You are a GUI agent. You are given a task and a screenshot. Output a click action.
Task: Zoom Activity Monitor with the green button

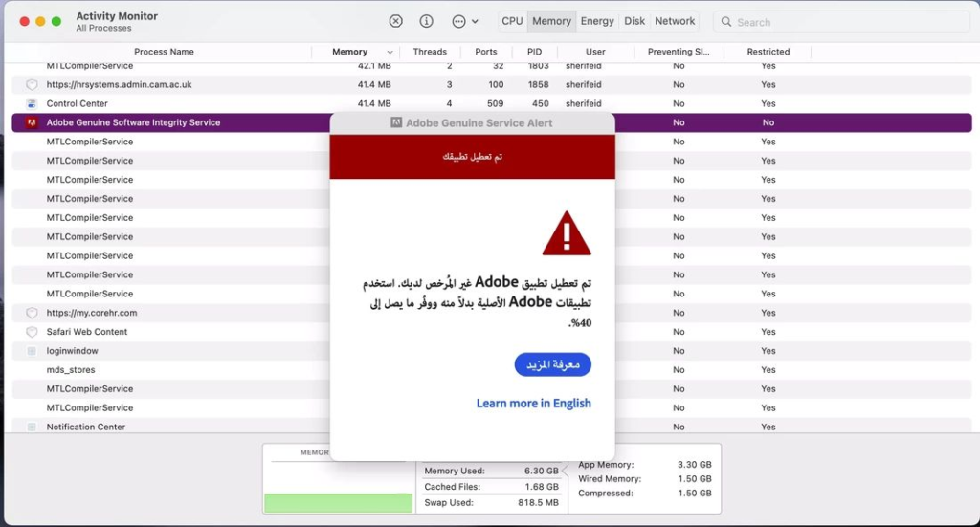point(56,21)
